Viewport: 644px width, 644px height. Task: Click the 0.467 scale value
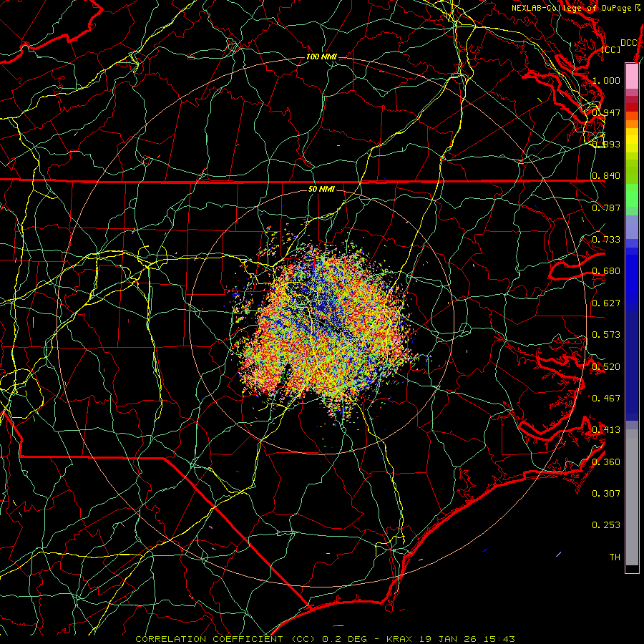point(606,399)
